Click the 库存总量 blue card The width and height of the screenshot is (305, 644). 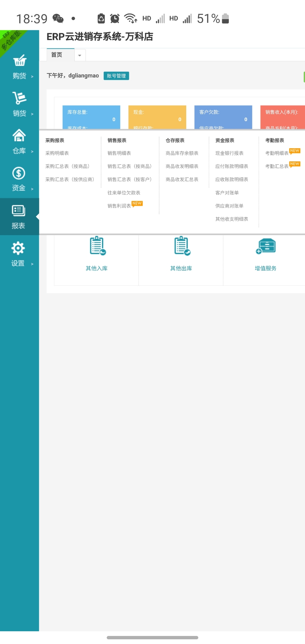(x=91, y=117)
